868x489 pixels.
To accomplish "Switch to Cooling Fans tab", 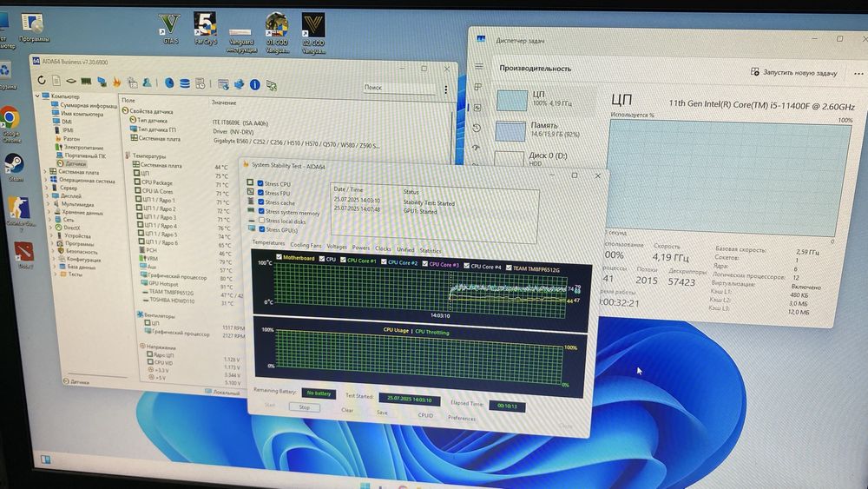I will click(306, 245).
